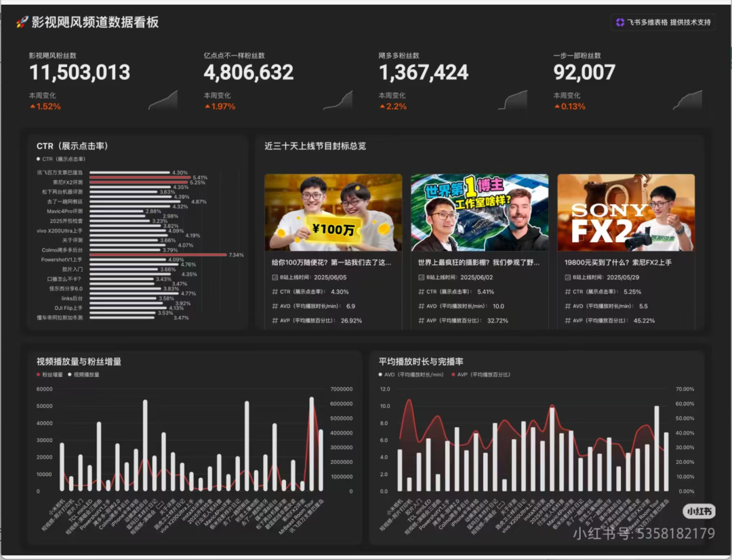Toggle the 粉丝增量 legend series
The width and height of the screenshot is (732, 560).
point(49,375)
